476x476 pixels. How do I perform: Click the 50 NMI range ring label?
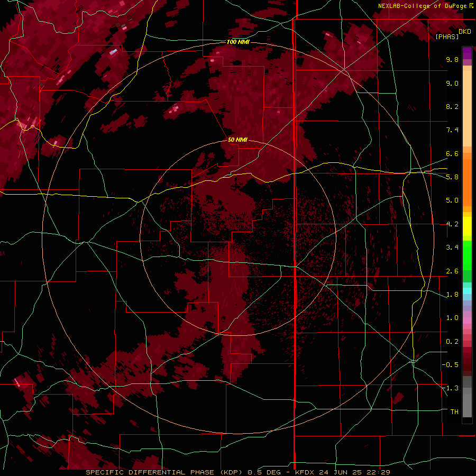237,140
